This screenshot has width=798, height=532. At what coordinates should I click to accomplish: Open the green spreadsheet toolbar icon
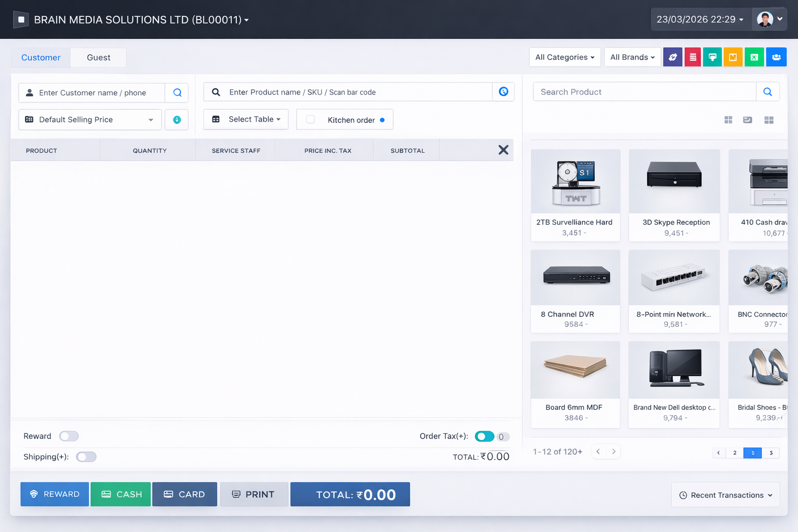click(754, 57)
